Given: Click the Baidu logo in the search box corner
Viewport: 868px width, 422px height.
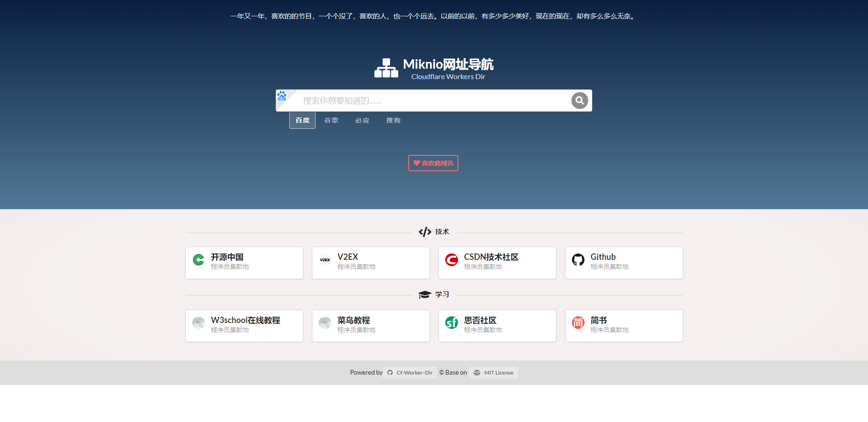Looking at the screenshot, I should (x=283, y=95).
